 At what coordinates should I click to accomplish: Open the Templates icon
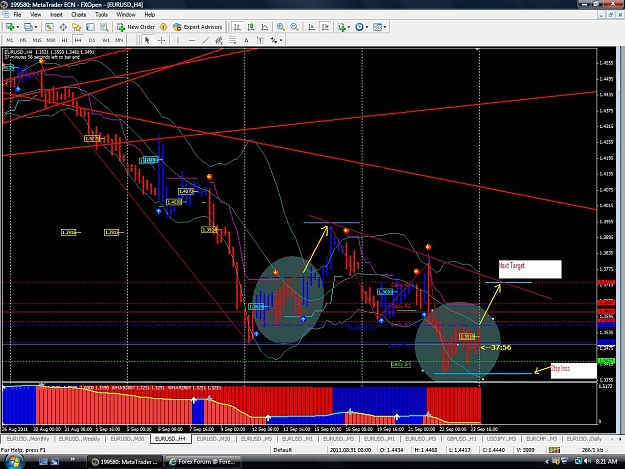[377, 27]
